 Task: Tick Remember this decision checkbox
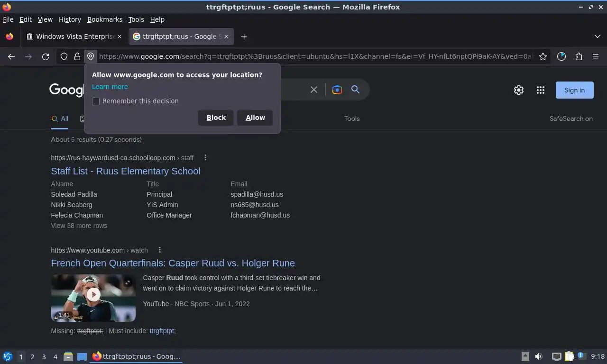coord(96,101)
